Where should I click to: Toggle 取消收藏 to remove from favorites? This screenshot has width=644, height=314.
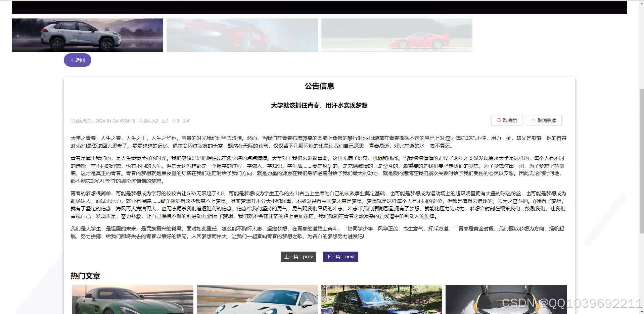click(543, 120)
